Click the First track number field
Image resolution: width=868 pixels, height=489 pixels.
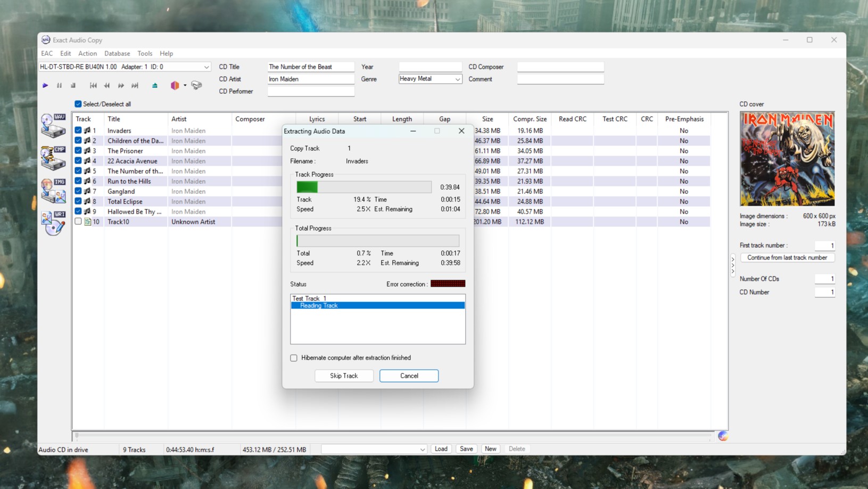[824, 245]
